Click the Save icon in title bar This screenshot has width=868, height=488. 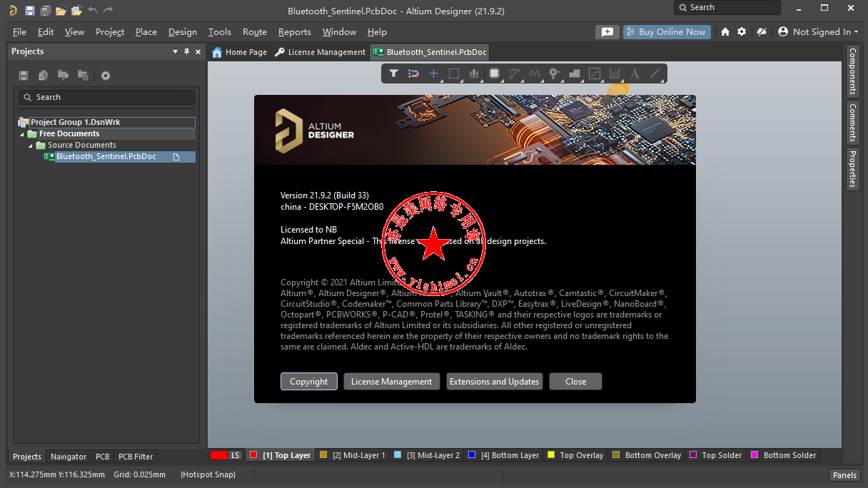29,11
